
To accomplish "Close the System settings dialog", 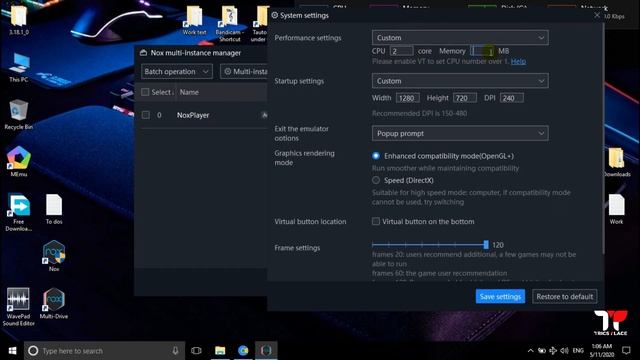I will tap(597, 15).
